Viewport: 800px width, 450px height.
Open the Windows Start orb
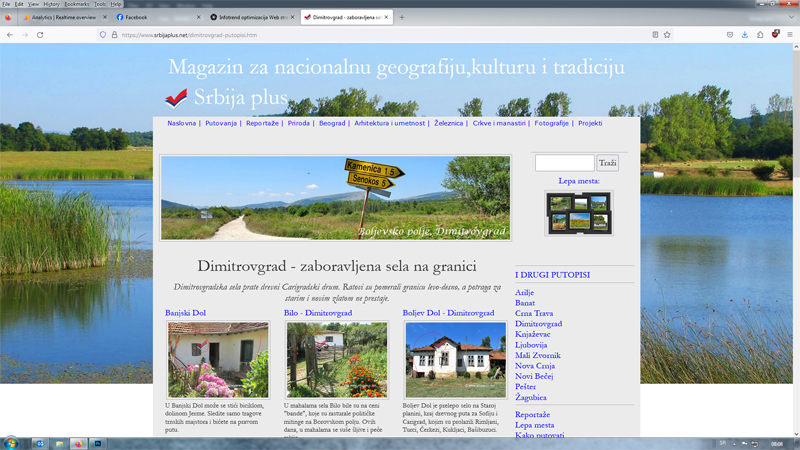click(x=11, y=443)
